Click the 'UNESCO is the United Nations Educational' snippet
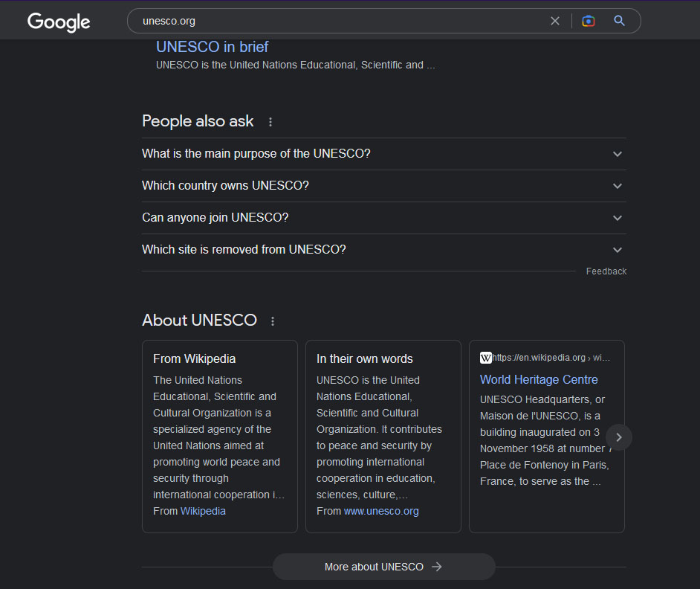Viewport: 700px width, 589px height. (x=296, y=65)
